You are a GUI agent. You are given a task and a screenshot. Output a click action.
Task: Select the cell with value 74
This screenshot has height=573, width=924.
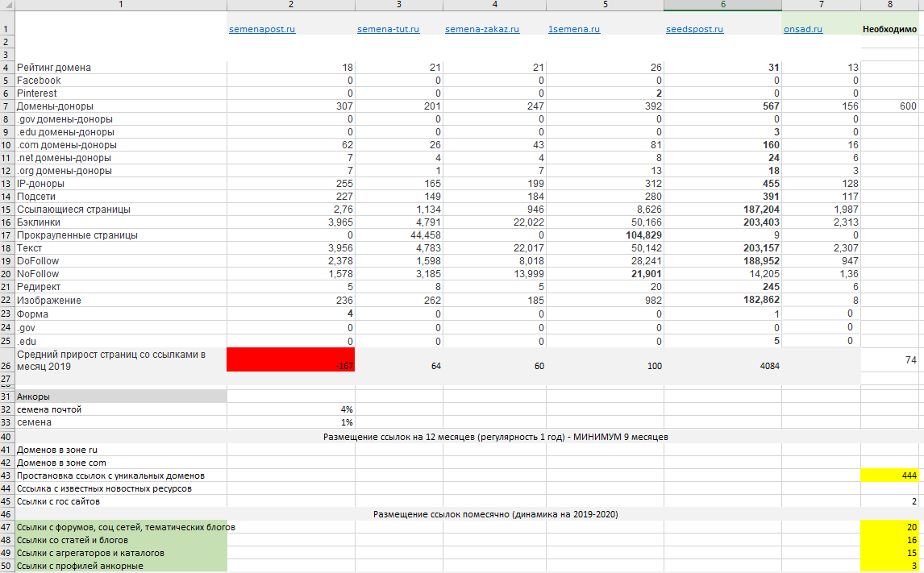click(889, 359)
